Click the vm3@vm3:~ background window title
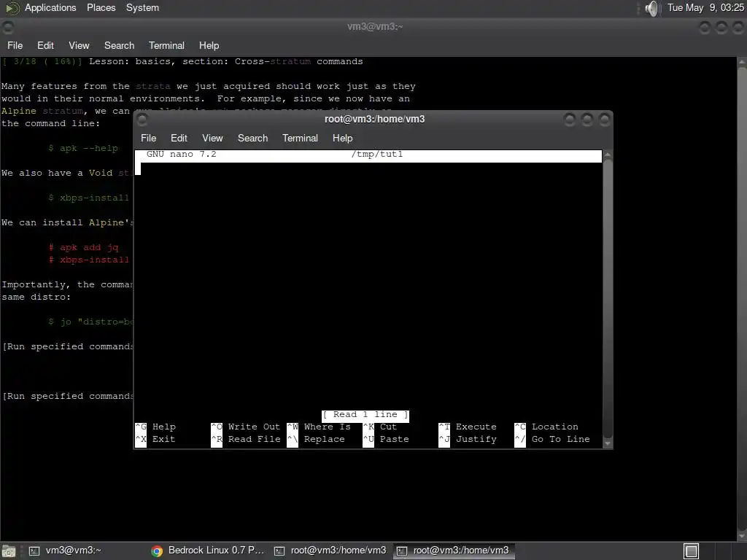Image resolution: width=747 pixels, height=560 pixels. pos(375,27)
